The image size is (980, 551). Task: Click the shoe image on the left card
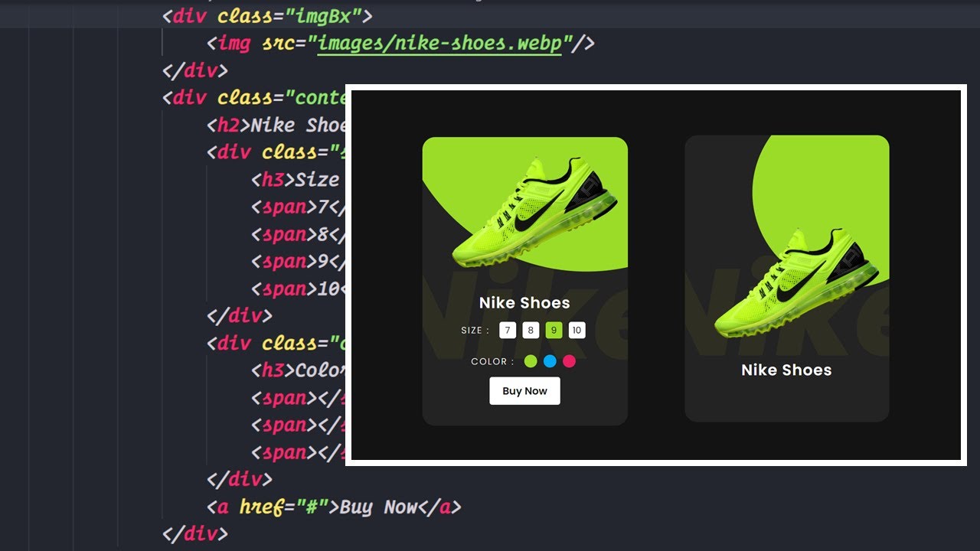[534, 212]
